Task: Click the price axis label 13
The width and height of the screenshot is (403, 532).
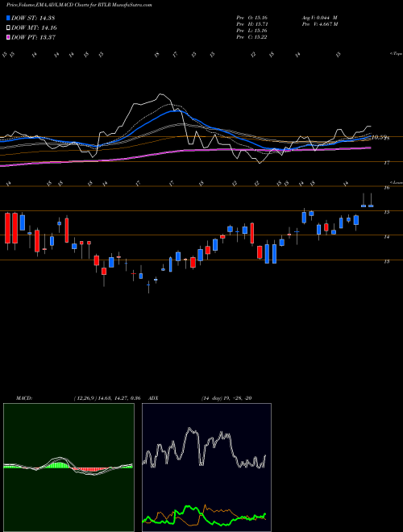Action: tap(386, 262)
